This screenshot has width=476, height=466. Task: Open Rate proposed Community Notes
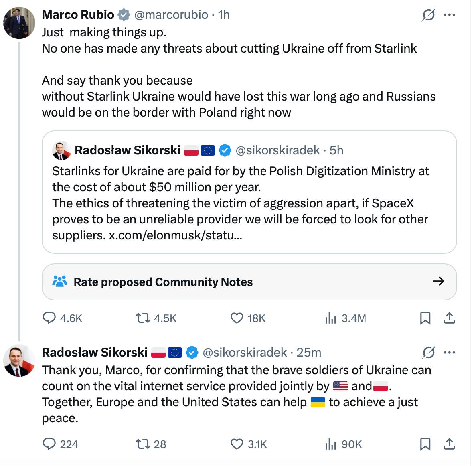pyautogui.click(x=249, y=282)
